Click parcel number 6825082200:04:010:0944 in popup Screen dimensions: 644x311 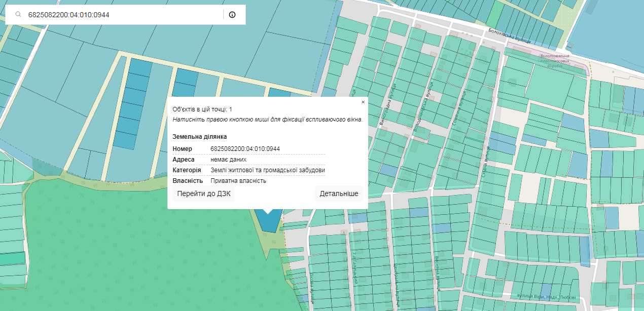point(245,148)
